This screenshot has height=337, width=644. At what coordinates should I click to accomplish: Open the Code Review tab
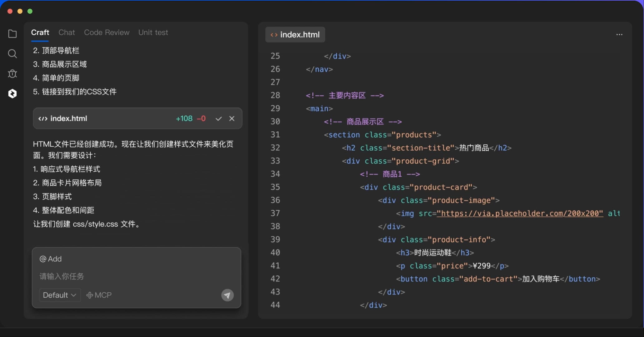(107, 33)
